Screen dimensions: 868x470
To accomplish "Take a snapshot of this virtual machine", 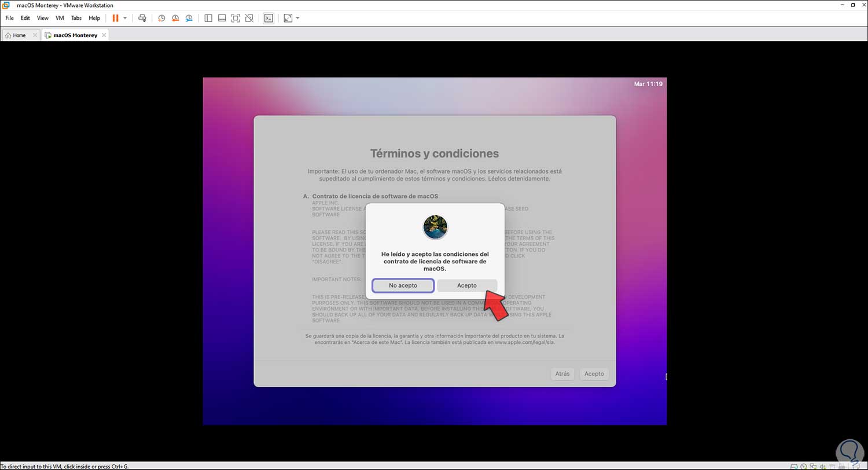I will point(161,18).
